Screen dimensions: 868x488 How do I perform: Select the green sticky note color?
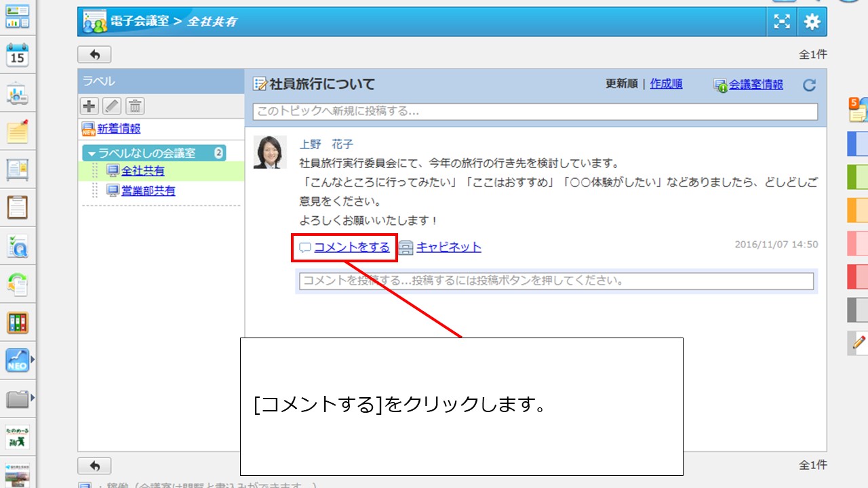[857, 178]
